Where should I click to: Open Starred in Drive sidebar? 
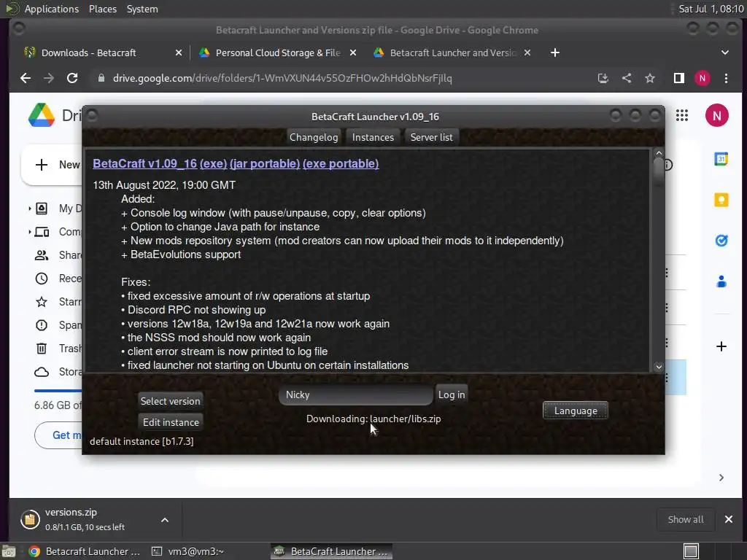coord(57,302)
